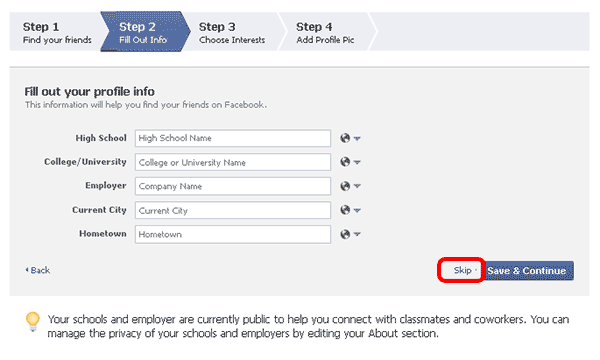Click the Back link
This screenshot has width=600, height=360.
pyautogui.click(x=38, y=270)
